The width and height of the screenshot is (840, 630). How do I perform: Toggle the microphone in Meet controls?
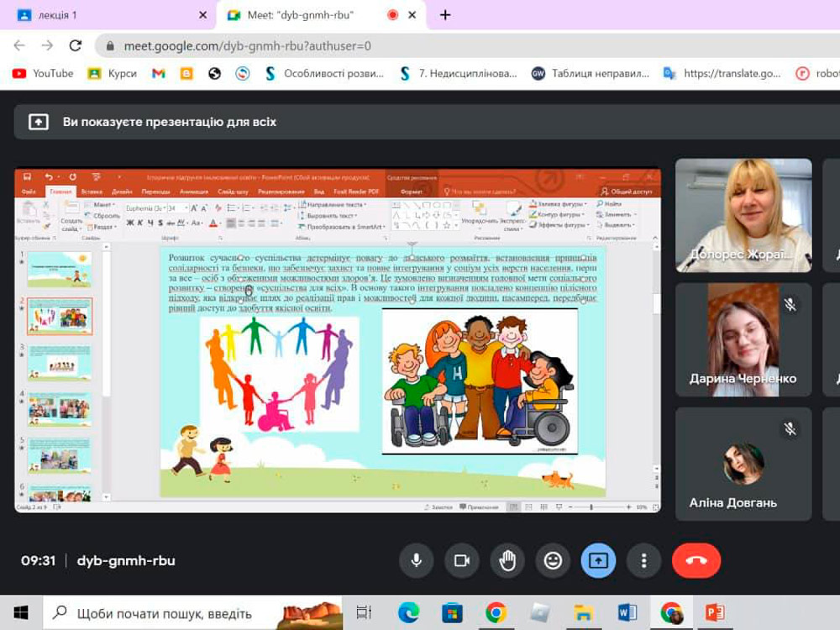click(x=416, y=561)
